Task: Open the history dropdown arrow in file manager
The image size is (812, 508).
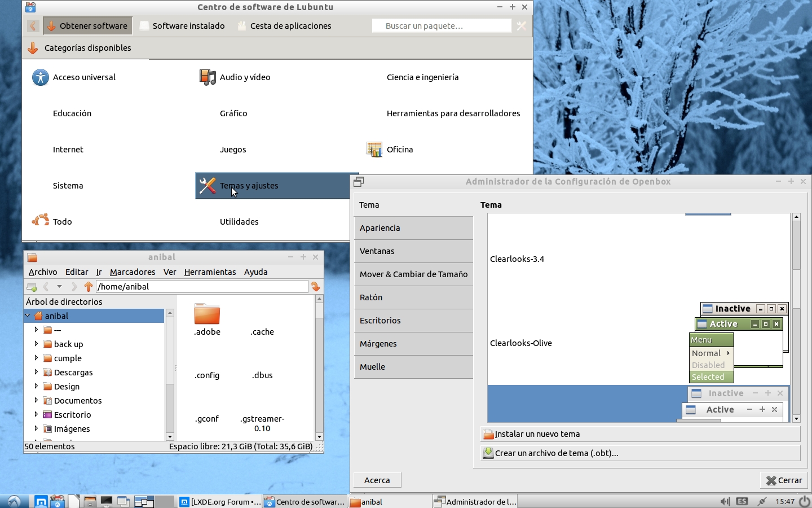Action: tap(59, 287)
